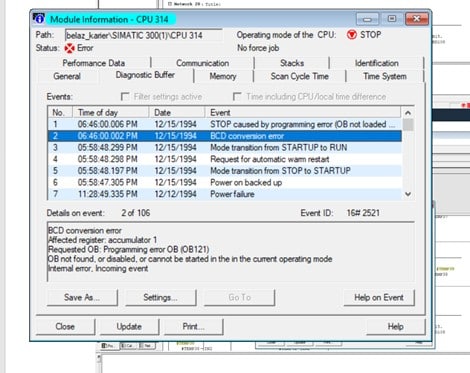The width and height of the screenshot is (470, 373).
Task: Click the red STOP mode indicator icon
Action: [351, 35]
